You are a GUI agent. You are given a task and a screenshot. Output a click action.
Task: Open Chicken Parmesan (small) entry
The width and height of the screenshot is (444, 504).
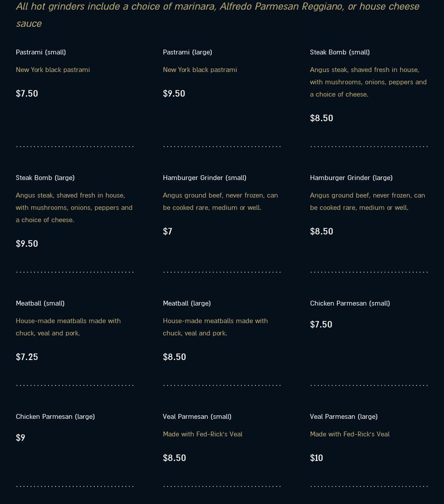click(x=350, y=303)
